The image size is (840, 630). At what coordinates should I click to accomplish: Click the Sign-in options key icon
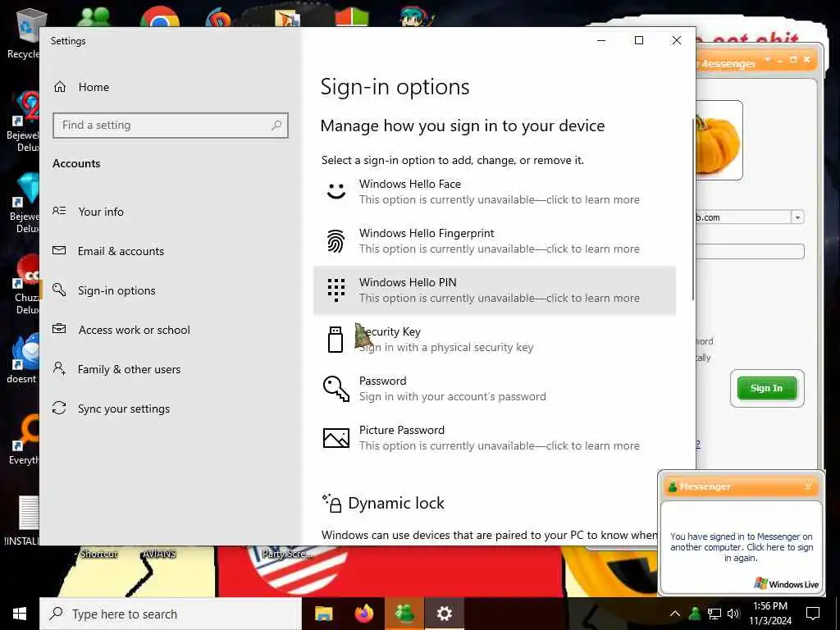[x=59, y=290]
